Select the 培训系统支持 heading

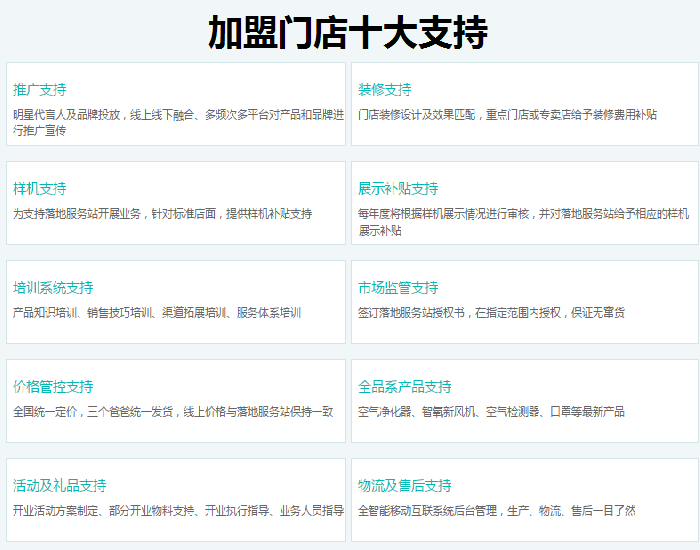tap(53, 288)
